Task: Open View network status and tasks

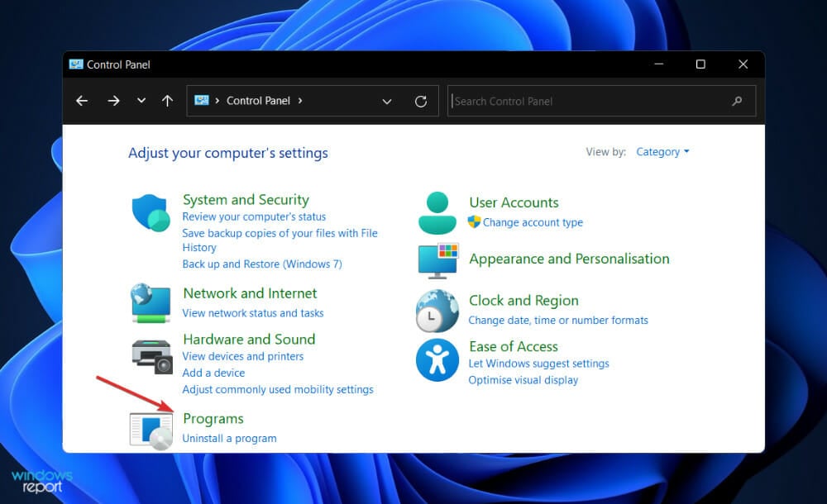Action: pos(252,313)
